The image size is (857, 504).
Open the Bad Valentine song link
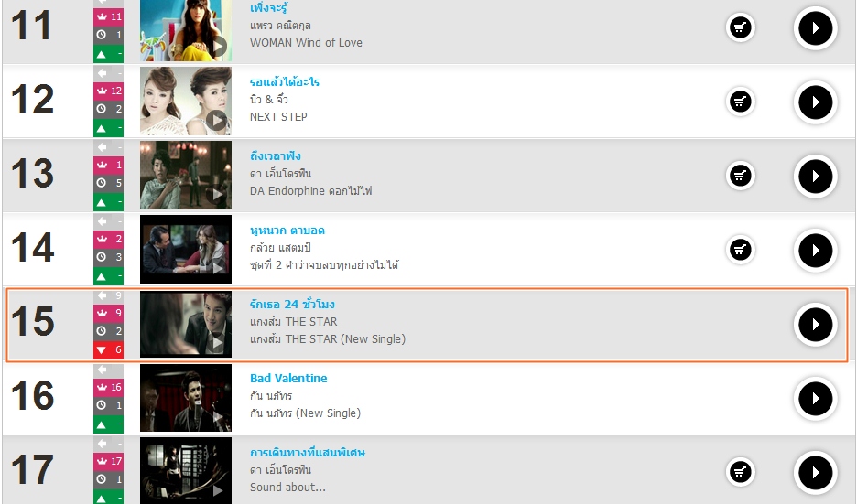click(x=288, y=379)
